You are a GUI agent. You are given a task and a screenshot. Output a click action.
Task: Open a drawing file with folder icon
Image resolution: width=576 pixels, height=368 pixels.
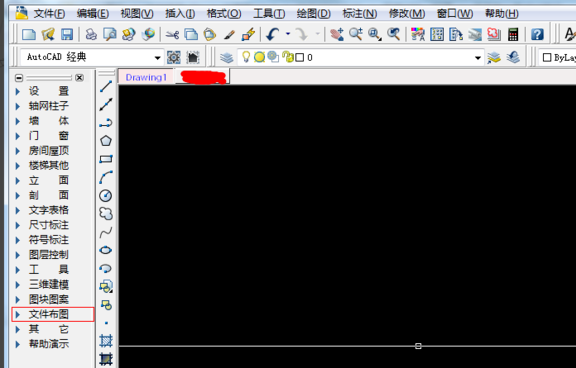[x=48, y=35]
